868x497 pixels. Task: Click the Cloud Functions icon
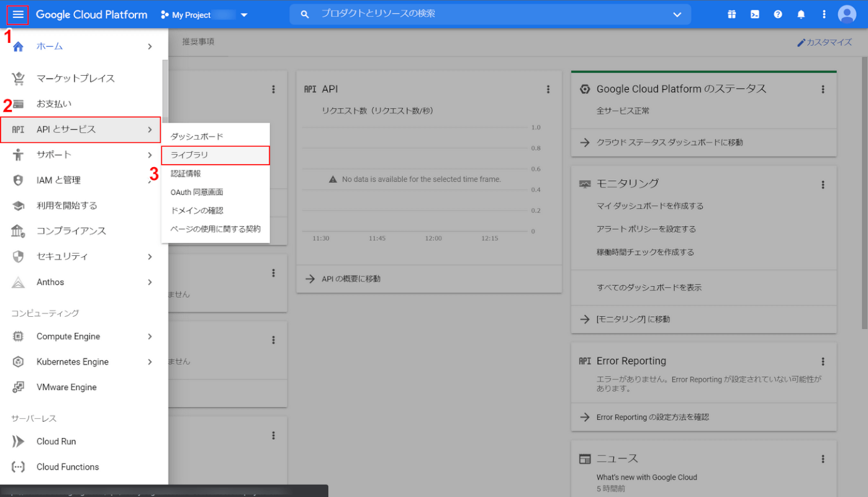(18, 467)
